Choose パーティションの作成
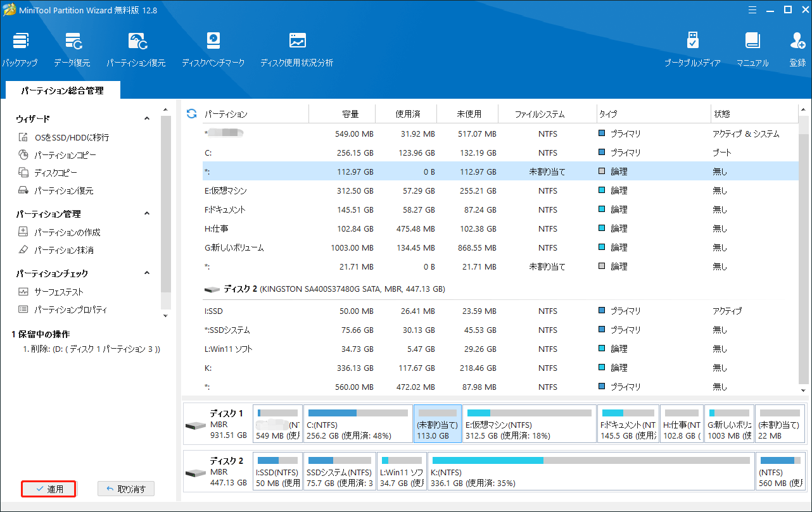The image size is (812, 512). coord(59,232)
